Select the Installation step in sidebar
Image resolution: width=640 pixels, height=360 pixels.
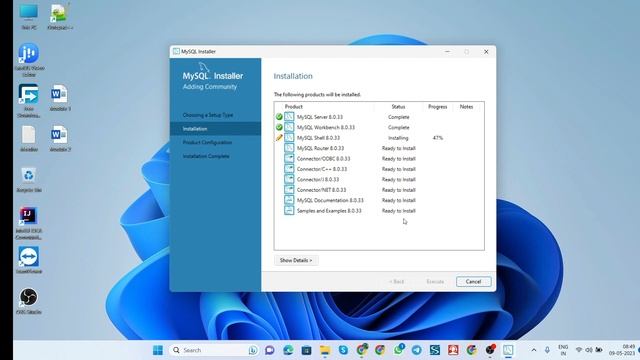coord(215,129)
